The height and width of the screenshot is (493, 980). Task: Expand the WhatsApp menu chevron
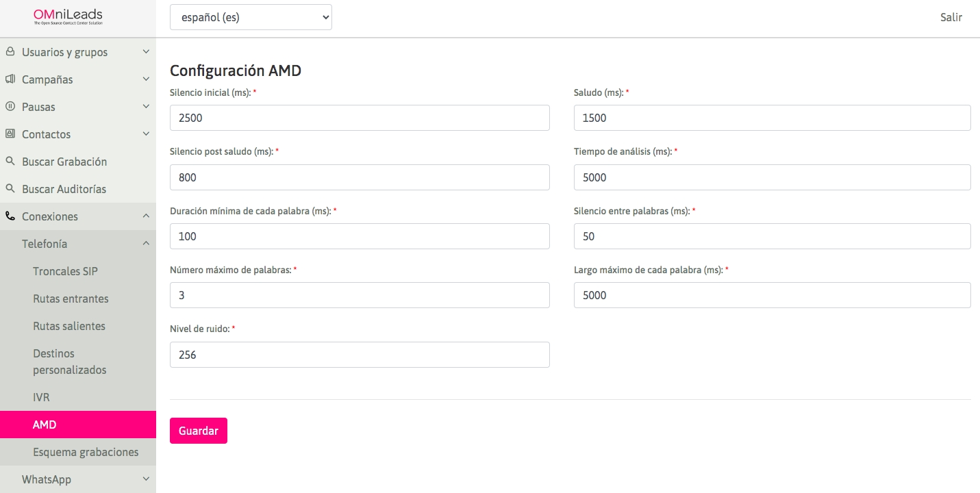(146, 479)
